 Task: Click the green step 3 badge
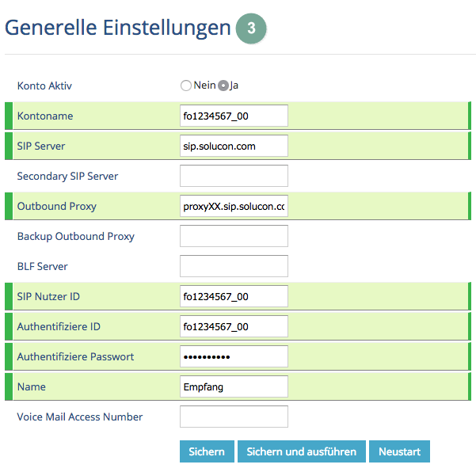251,29
